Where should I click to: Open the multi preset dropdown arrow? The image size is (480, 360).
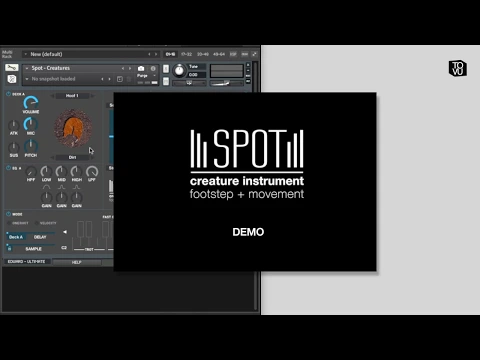tap(26, 54)
